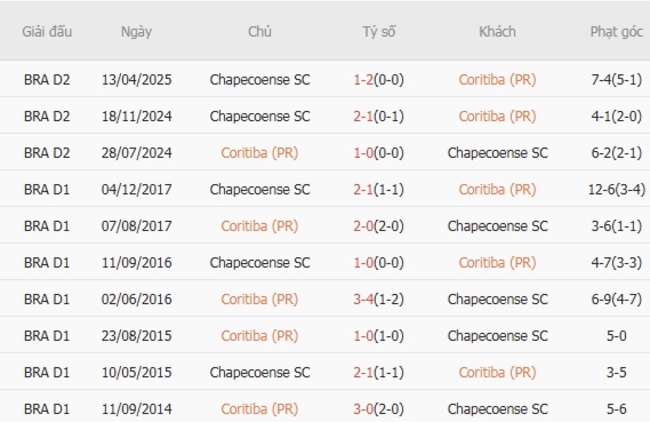Open the 2-1 score from 04/12/2017

(379, 189)
